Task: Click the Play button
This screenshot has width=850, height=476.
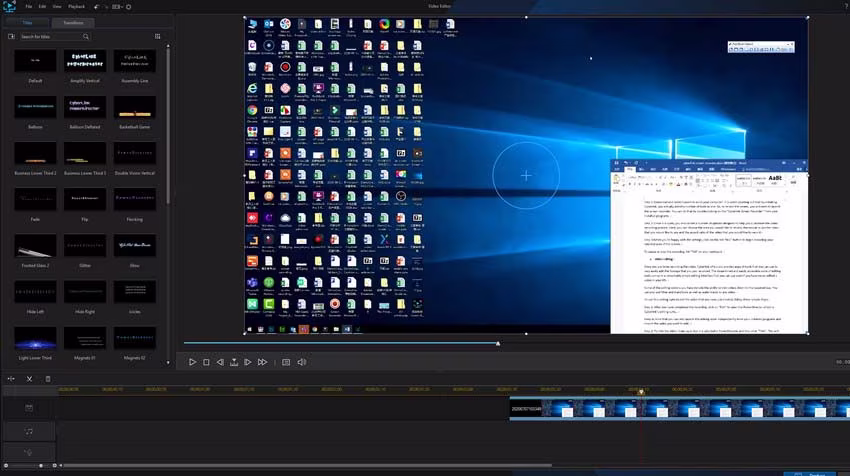Action: pos(192,362)
